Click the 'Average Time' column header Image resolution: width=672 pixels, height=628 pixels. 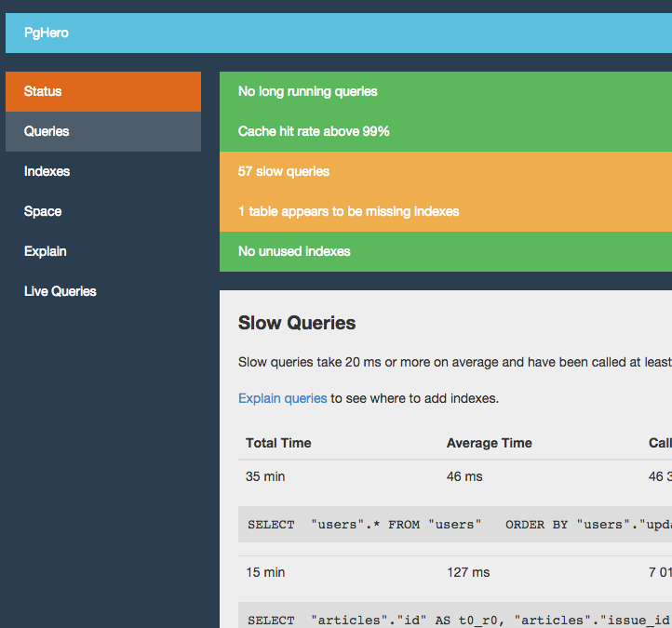[x=489, y=443]
